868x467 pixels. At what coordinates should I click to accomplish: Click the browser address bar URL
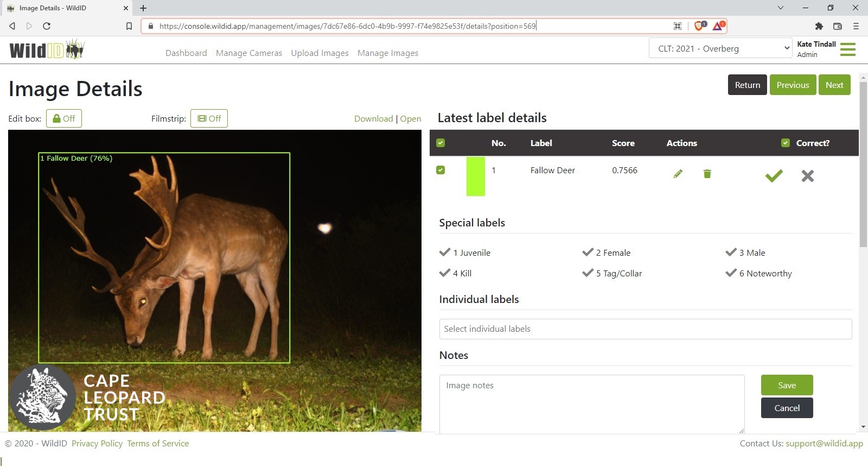point(347,26)
